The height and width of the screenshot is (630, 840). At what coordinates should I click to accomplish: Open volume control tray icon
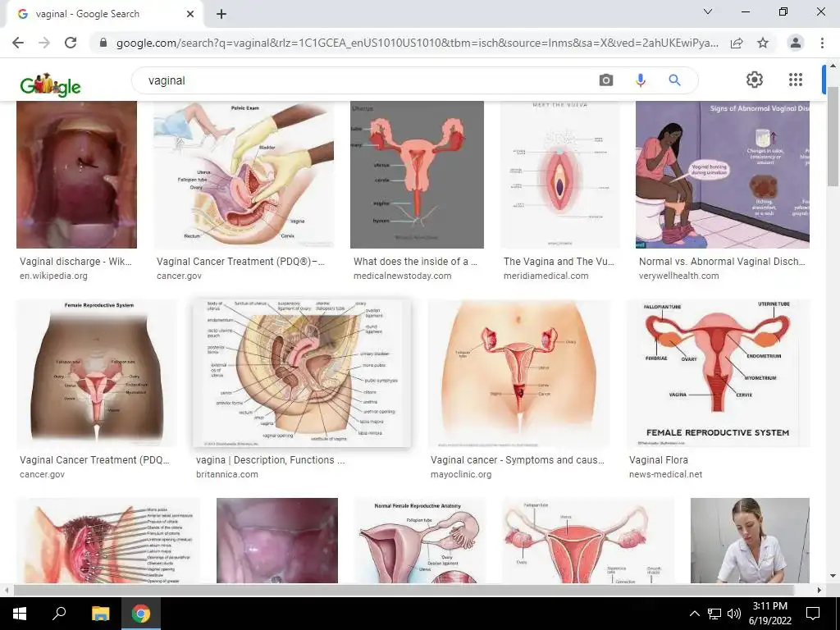(x=734, y=614)
